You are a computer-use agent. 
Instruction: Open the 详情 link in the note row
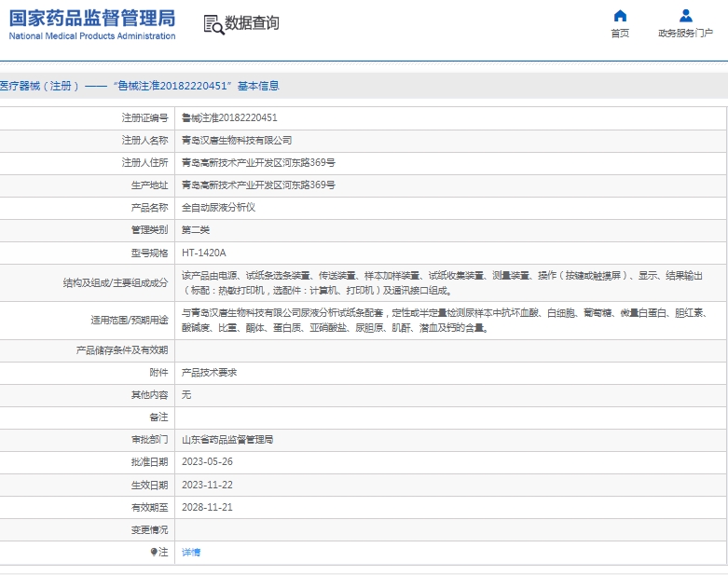click(191, 553)
